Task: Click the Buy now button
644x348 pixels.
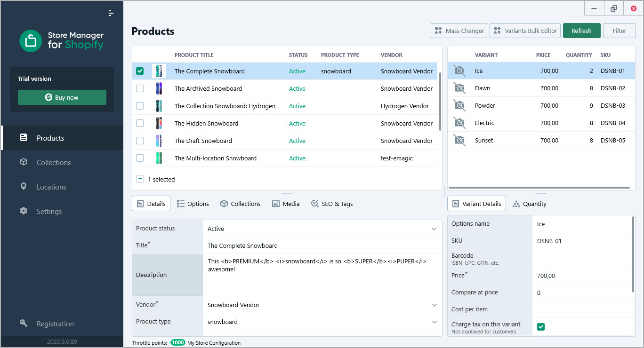Action: pos(62,97)
